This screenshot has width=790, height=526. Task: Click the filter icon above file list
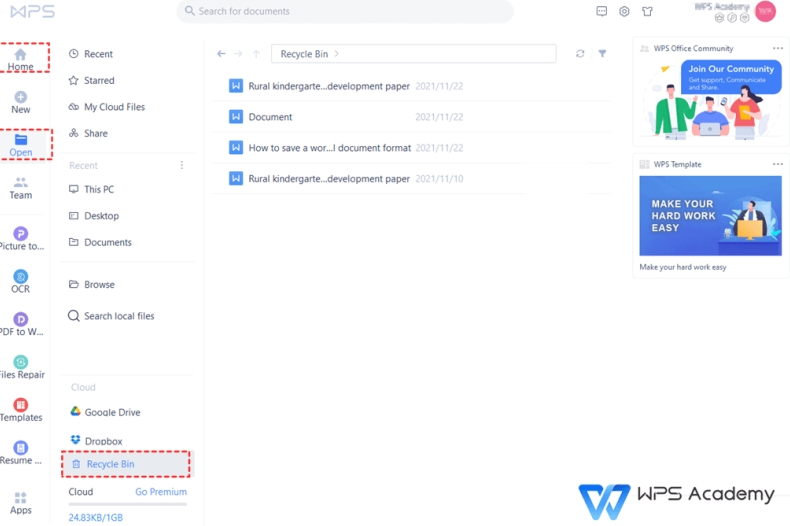602,54
